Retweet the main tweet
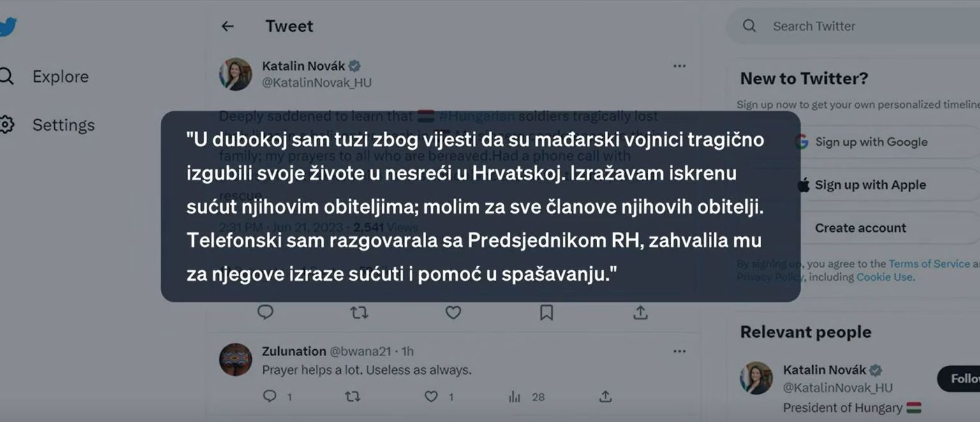Image resolution: width=980 pixels, height=422 pixels. 359,312
